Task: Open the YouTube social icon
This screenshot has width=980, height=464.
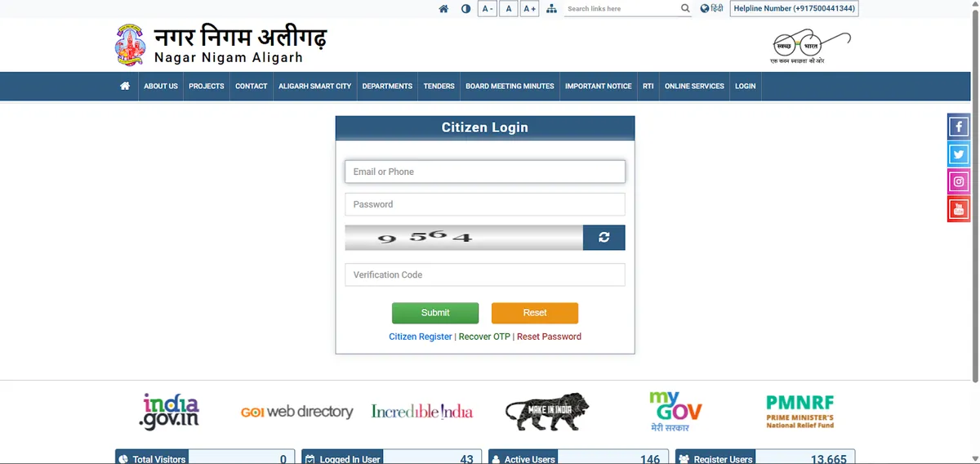Action: (959, 208)
